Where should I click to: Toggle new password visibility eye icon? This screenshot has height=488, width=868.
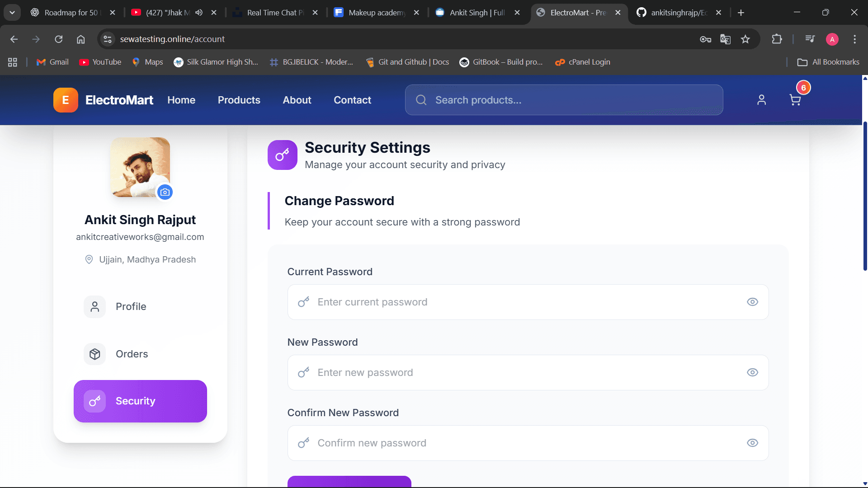click(752, 372)
